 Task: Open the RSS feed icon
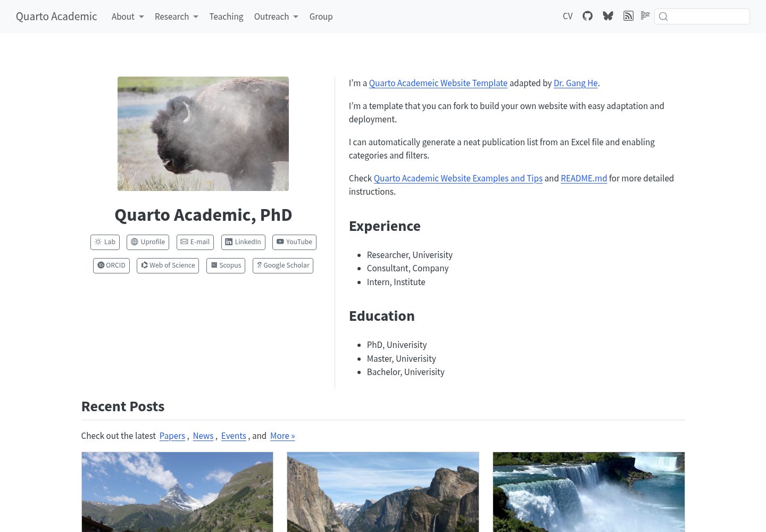[628, 16]
